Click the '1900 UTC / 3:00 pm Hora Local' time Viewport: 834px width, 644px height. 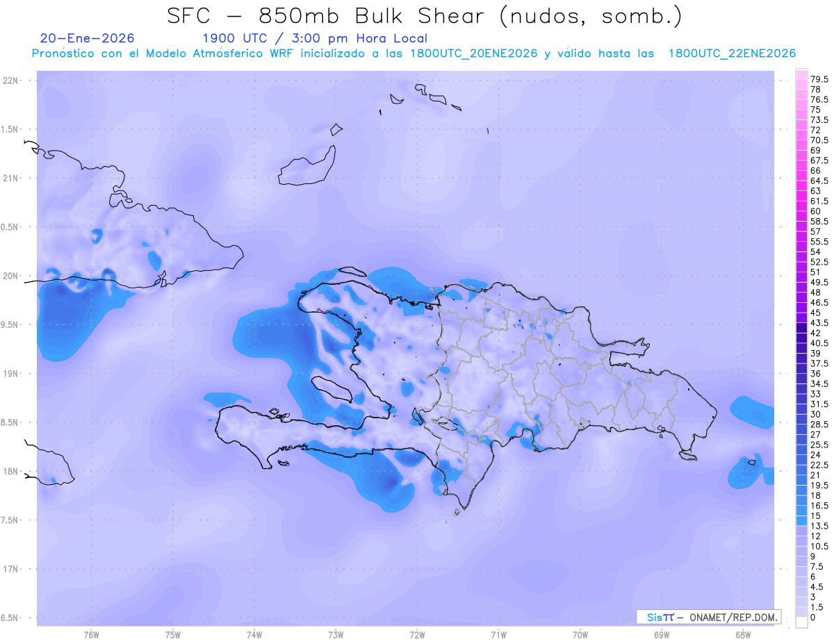(x=315, y=39)
